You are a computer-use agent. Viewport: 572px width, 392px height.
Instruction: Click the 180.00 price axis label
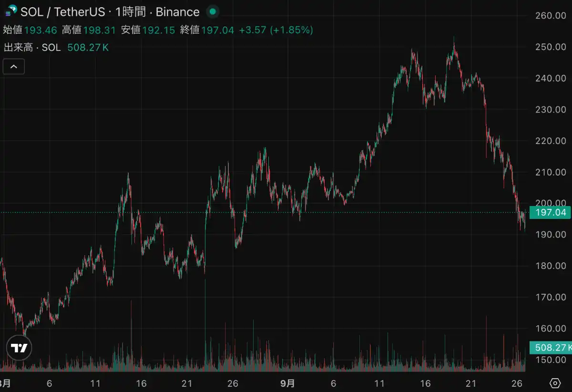[x=551, y=266]
